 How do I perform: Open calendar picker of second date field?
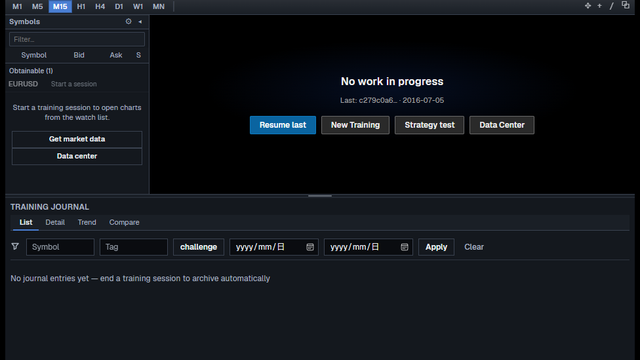tap(404, 247)
